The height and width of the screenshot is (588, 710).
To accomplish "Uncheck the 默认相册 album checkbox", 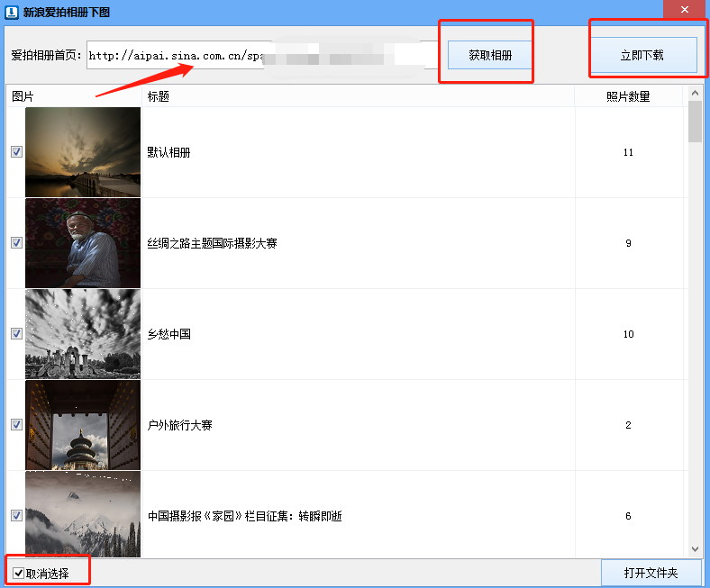I will 16,152.
